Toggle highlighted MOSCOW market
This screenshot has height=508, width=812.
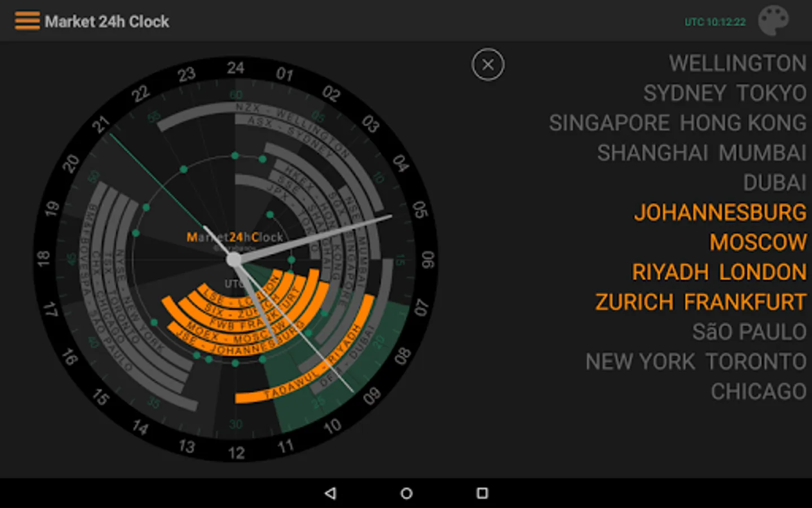[758, 243]
